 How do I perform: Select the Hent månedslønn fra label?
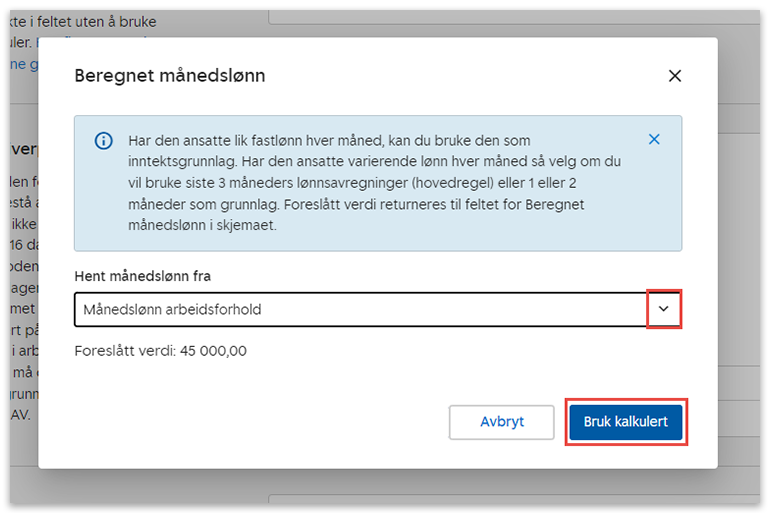(x=143, y=276)
